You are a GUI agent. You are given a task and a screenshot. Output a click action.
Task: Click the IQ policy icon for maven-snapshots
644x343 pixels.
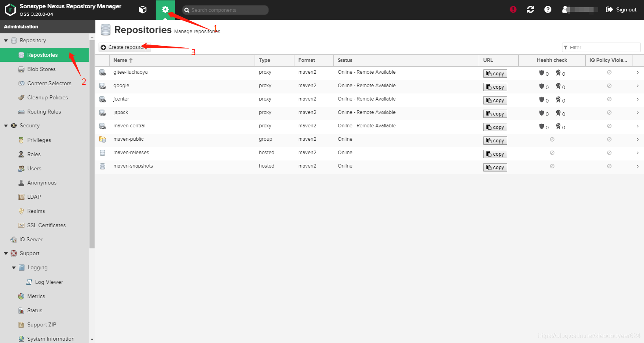[609, 166]
